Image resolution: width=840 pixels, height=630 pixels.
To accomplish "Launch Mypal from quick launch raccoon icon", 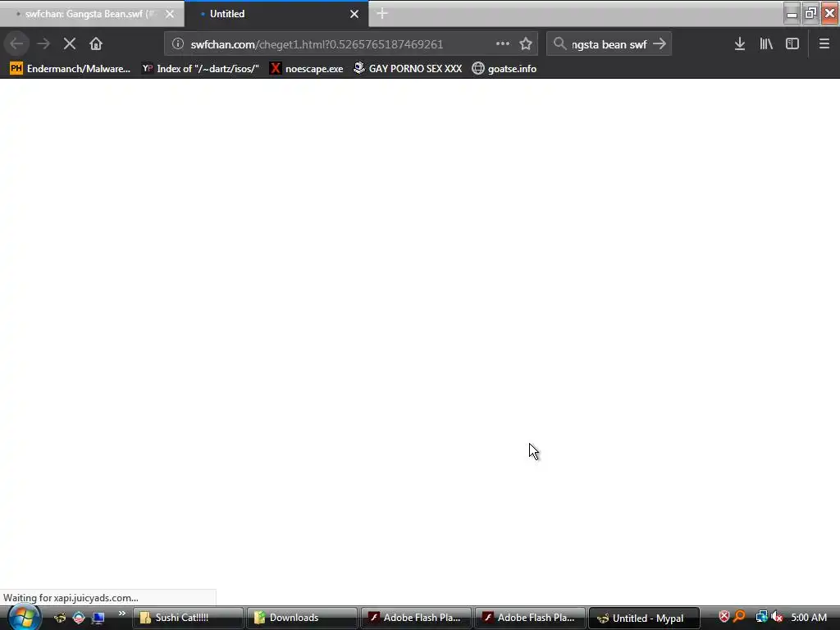I will 60,619.
